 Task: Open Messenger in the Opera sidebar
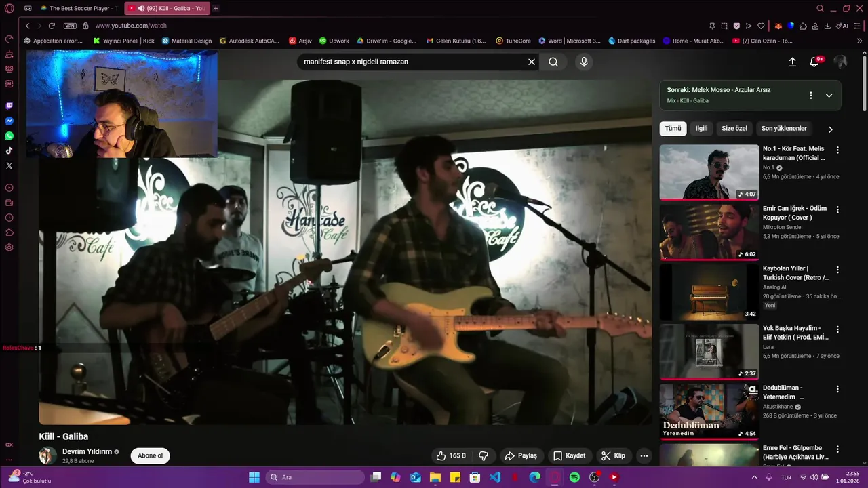9,121
